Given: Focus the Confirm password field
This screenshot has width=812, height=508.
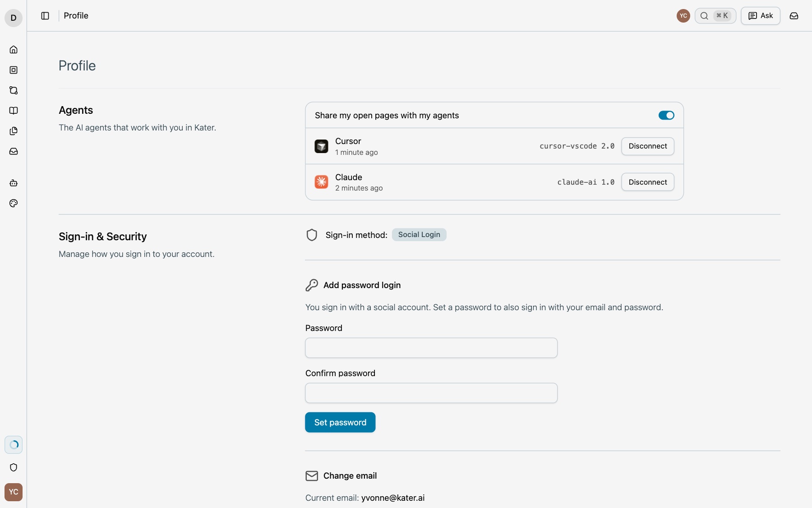Looking at the screenshot, I should [431, 393].
